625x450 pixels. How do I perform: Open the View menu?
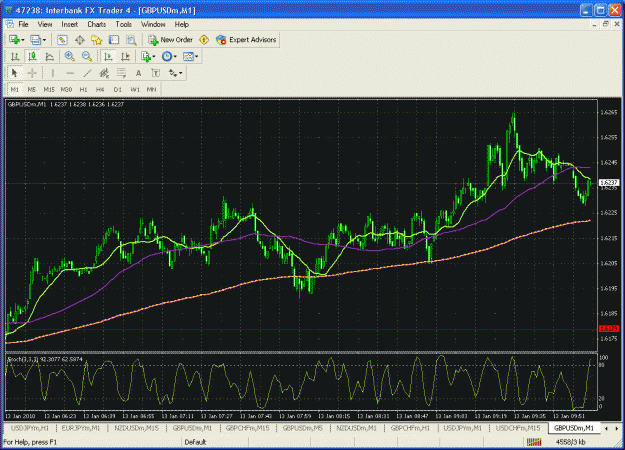click(x=45, y=24)
